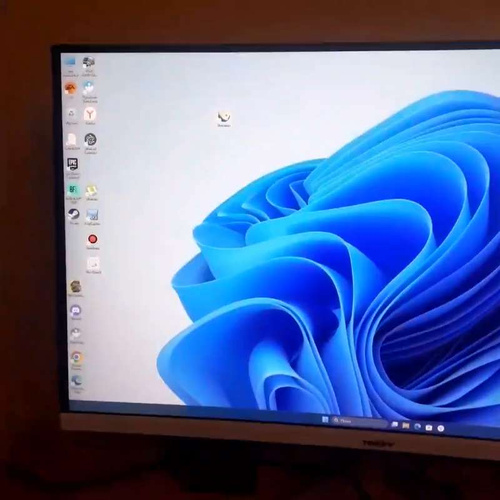The width and height of the screenshot is (500, 500).
Task: Open the orange circular icon app
Action: 70,88
